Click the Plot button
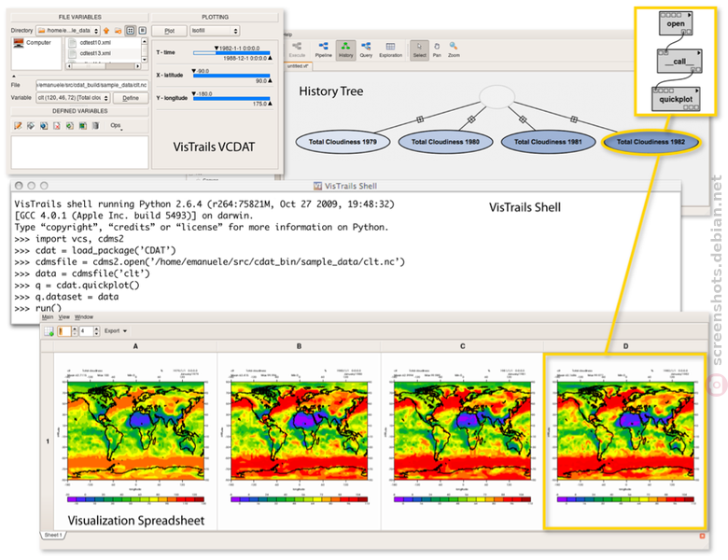Viewport: 728px width, 560px height. pyautogui.click(x=170, y=31)
